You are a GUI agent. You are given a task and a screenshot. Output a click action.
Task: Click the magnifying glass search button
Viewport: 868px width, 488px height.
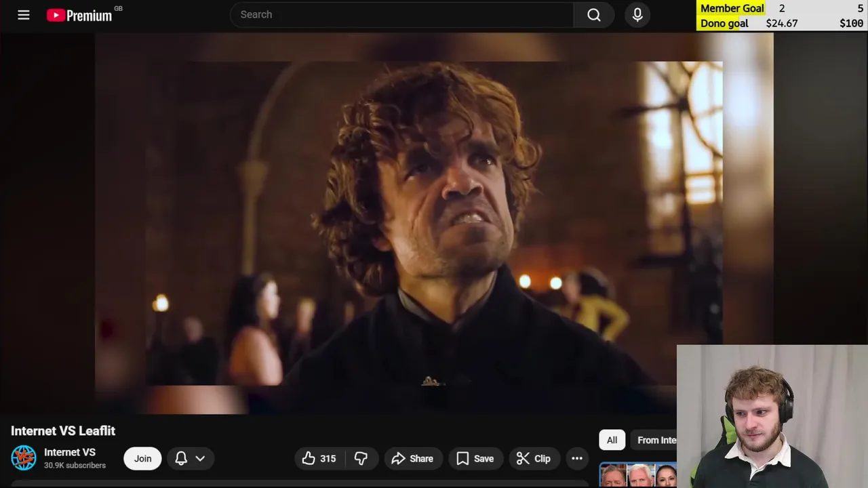click(x=594, y=14)
